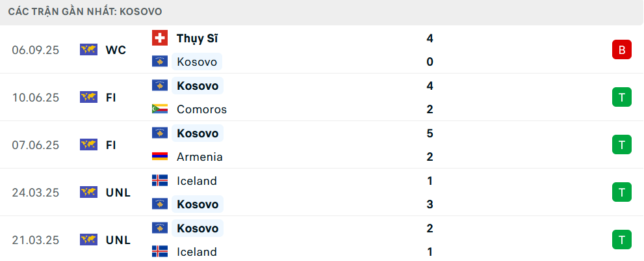Click UNL competition icon for 24.03.25
This screenshot has width=644, height=261.
tap(88, 192)
